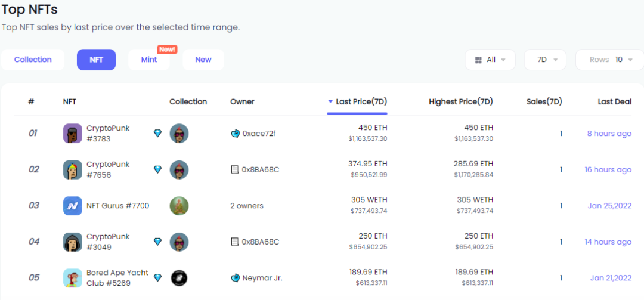Click the Bored Ape Yacht Club collection avatar

[179, 278]
